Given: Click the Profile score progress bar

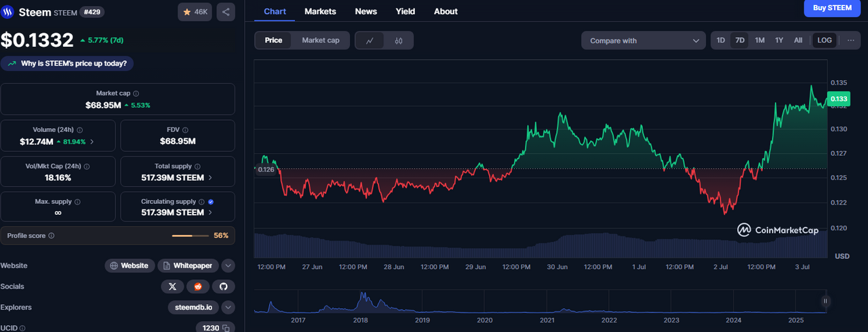Looking at the screenshot, I should coord(191,236).
